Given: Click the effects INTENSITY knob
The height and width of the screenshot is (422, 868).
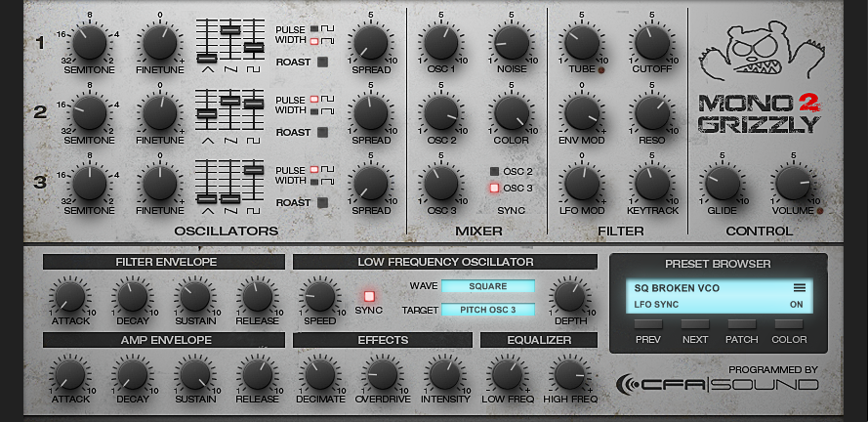Looking at the screenshot, I should coord(445,374).
